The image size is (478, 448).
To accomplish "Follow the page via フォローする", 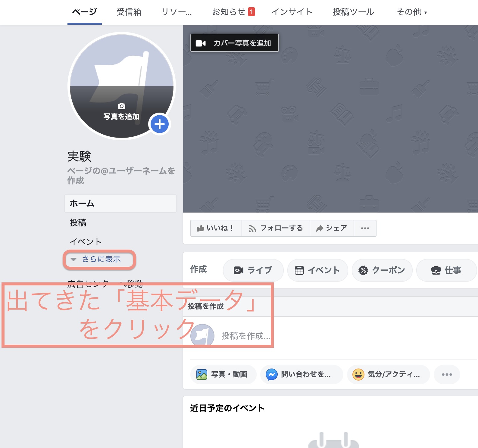I will coord(276,228).
